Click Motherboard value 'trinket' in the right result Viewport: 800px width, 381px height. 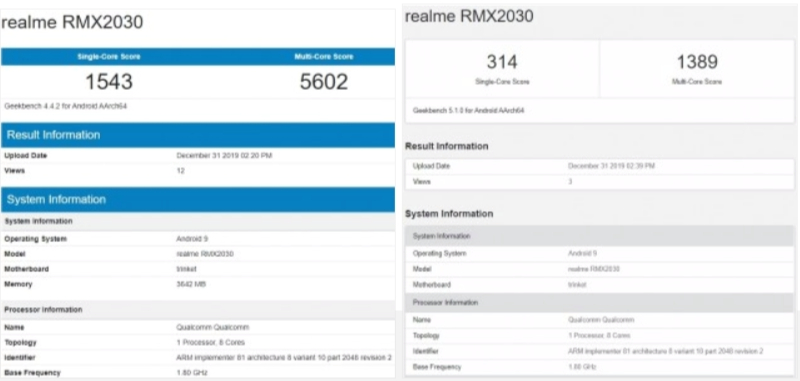(577, 285)
